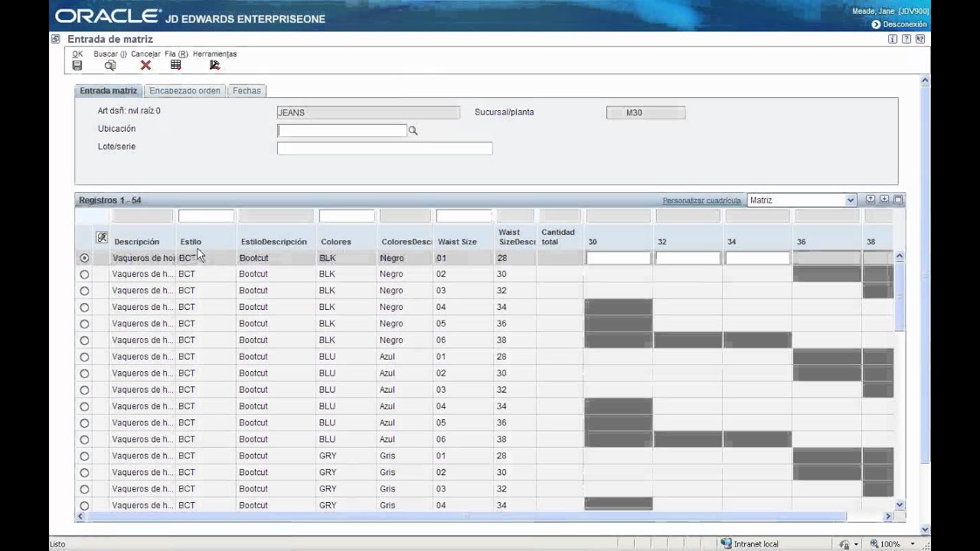Maximize the grid with the square icon
Image resolution: width=980 pixels, height=551 pixels.
tap(898, 200)
